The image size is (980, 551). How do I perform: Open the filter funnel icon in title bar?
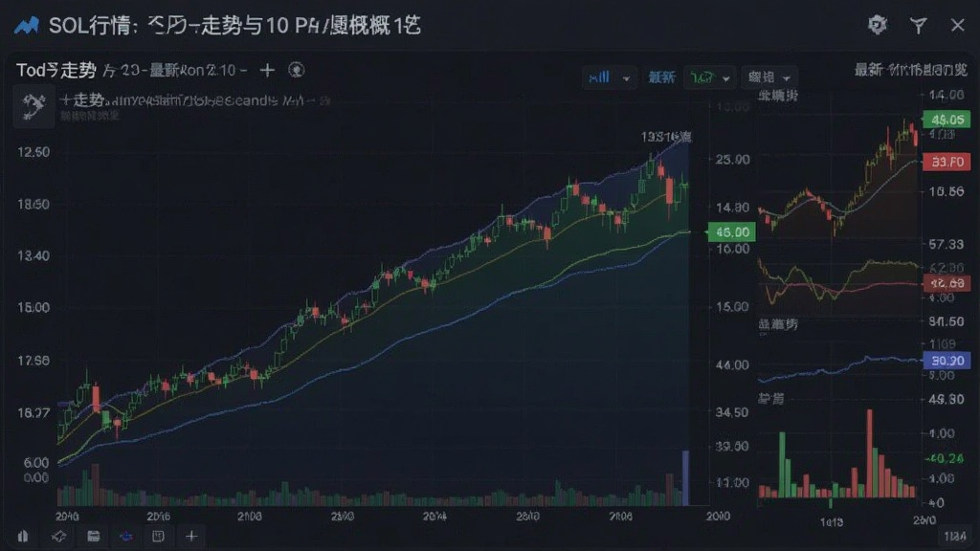point(918,26)
